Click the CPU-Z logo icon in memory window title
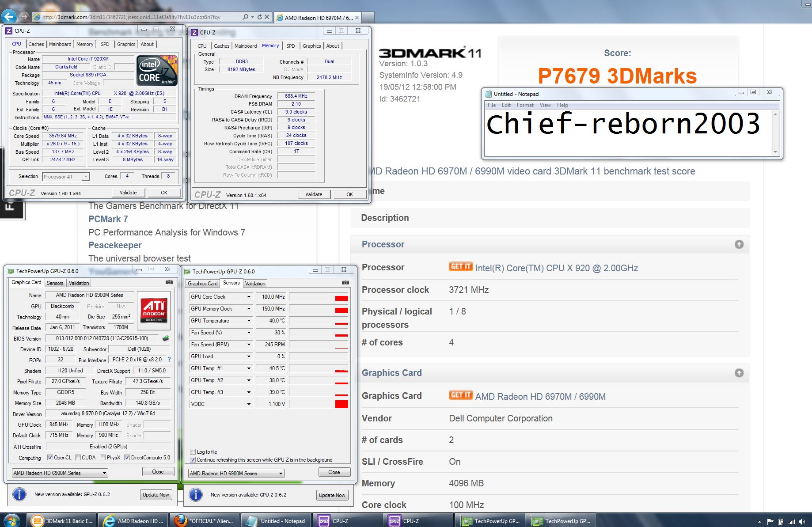 [x=194, y=32]
